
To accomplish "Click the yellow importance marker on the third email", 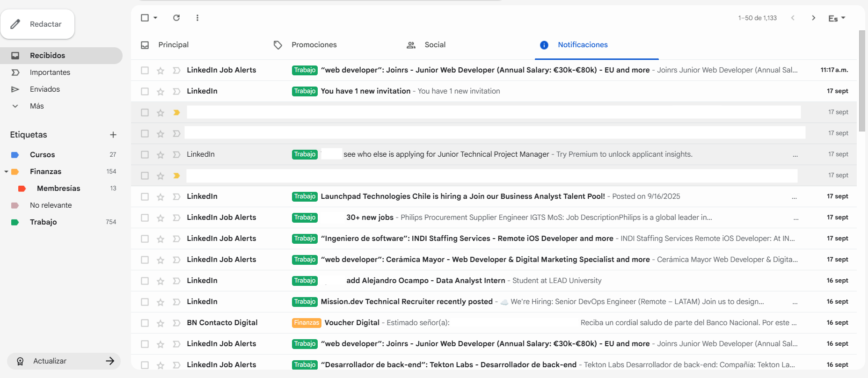I will (x=176, y=113).
